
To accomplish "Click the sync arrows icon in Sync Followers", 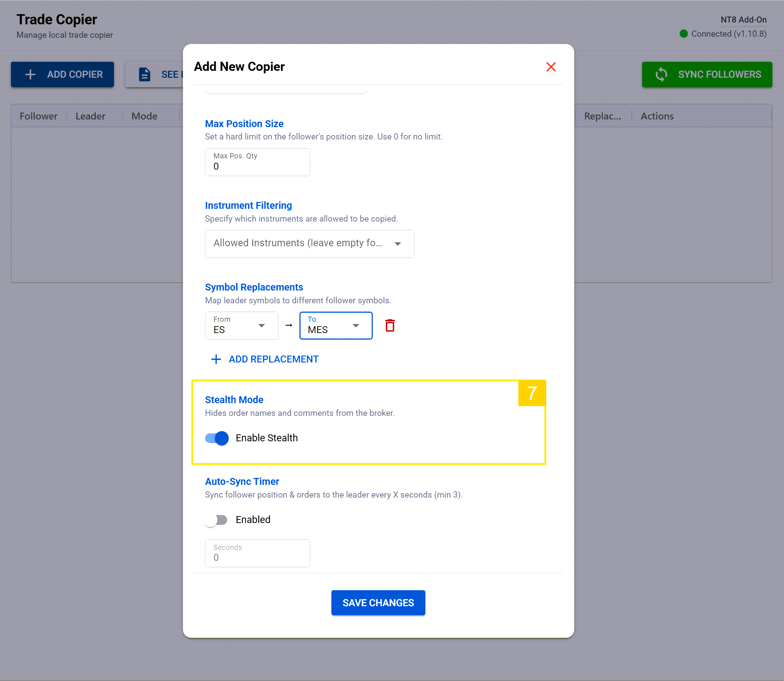I will 661,74.
